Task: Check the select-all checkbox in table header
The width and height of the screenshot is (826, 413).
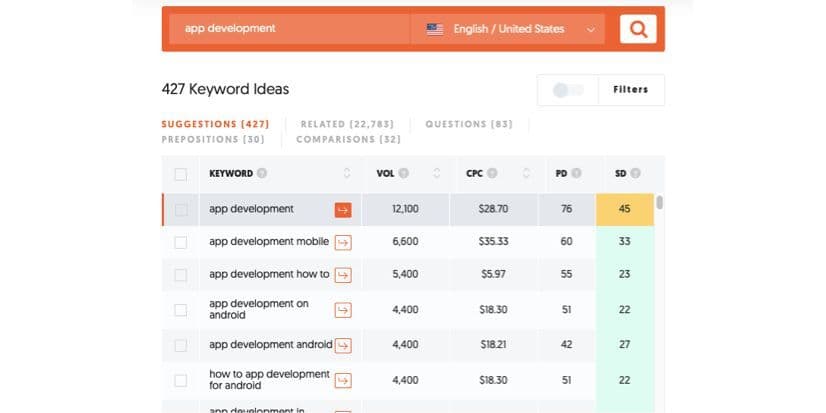Action: pyautogui.click(x=180, y=174)
